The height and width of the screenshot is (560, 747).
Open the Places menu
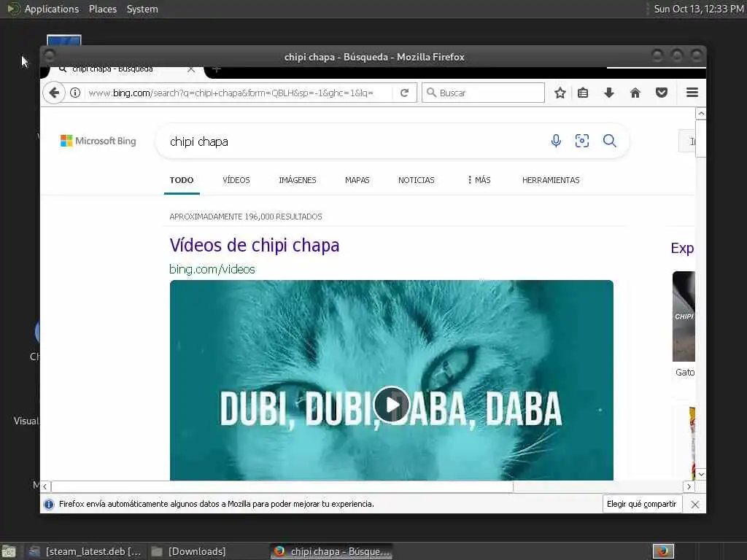102,9
